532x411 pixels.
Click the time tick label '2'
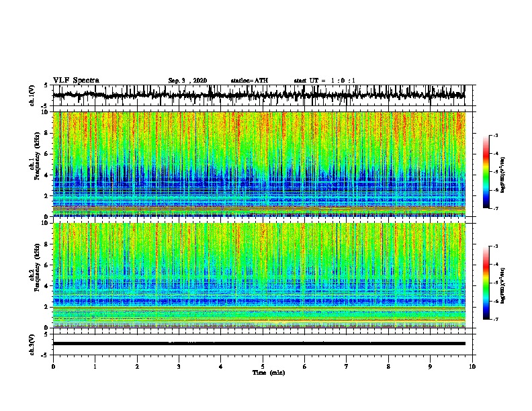pos(137,367)
